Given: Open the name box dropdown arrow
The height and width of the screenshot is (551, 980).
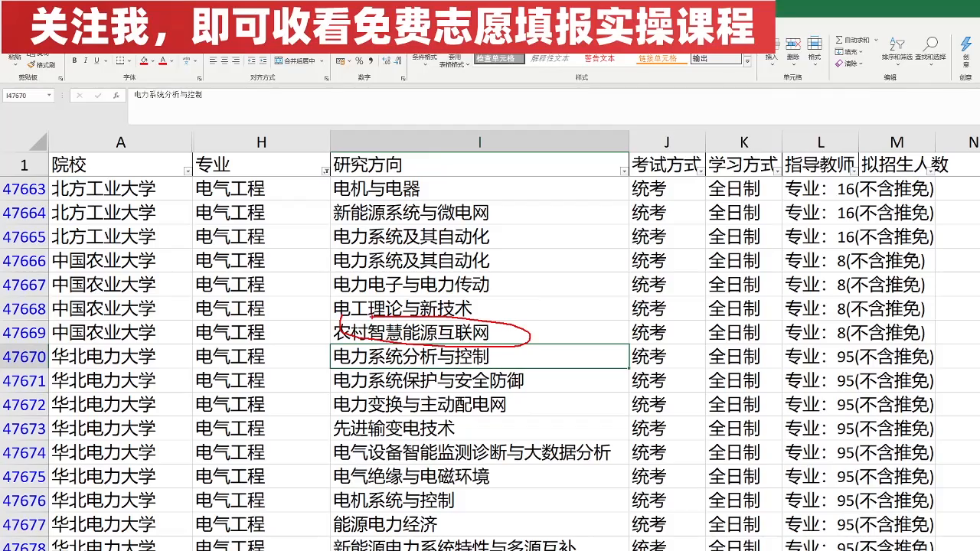Looking at the screenshot, I should (49, 96).
